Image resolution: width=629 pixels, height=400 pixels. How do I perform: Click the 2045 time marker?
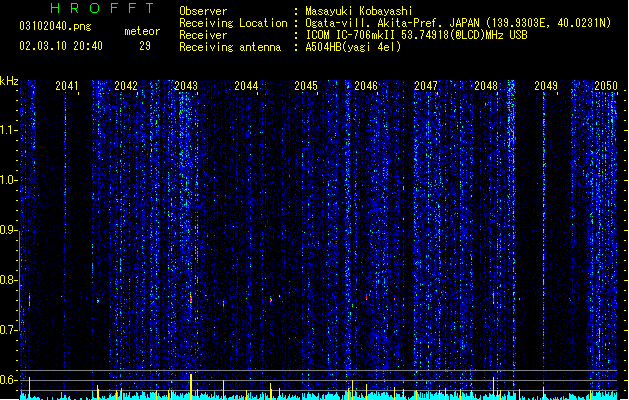306,86
